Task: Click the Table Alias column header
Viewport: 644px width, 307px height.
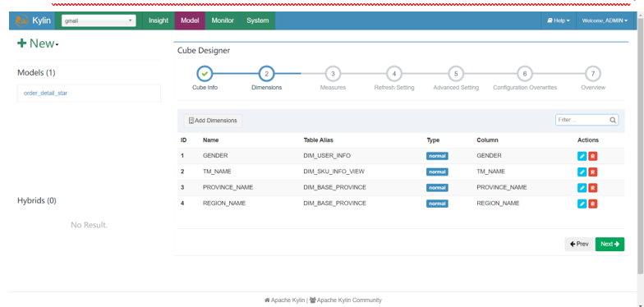Action: pos(319,140)
